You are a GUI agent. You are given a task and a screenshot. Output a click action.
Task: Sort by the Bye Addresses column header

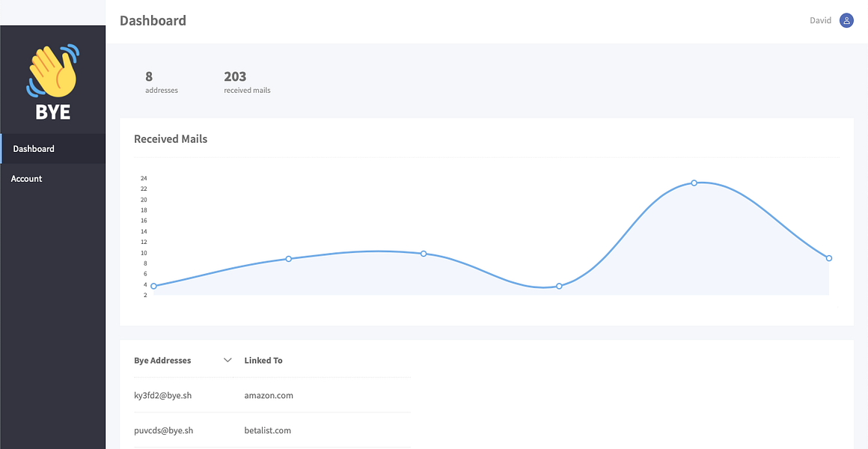point(162,361)
